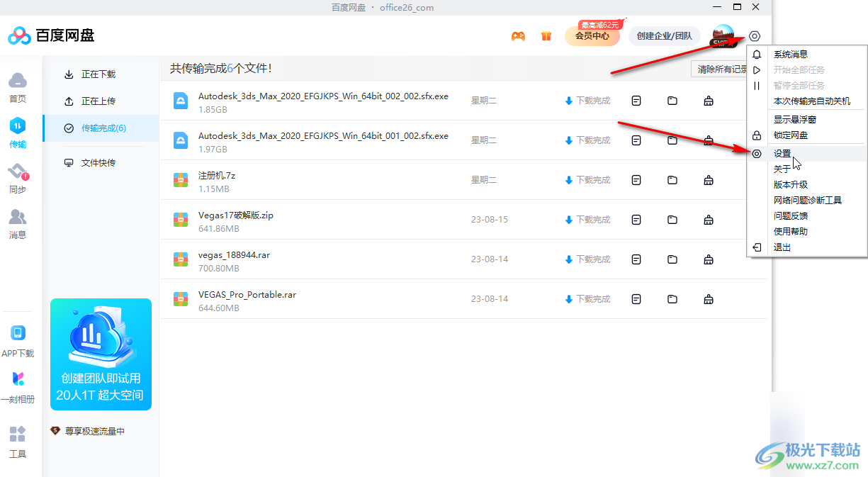This screenshot has height=477, width=868.
Task: Open folder location for 注册机.7z
Action: 672,180
